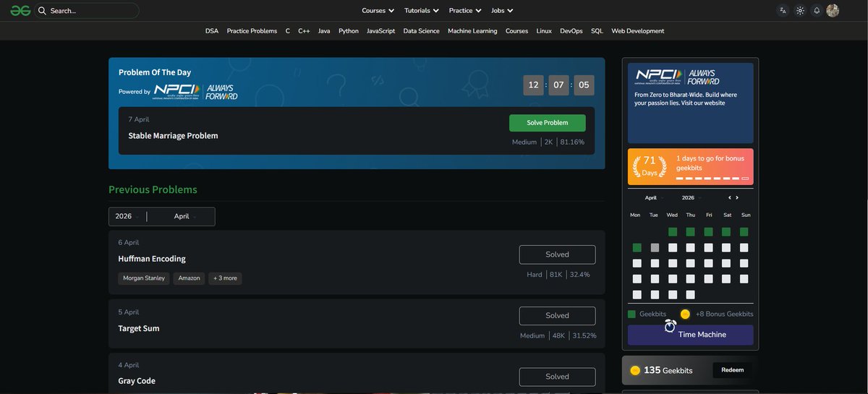The width and height of the screenshot is (868, 394).
Task: Open the Target Sum problem
Action: (x=139, y=328)
